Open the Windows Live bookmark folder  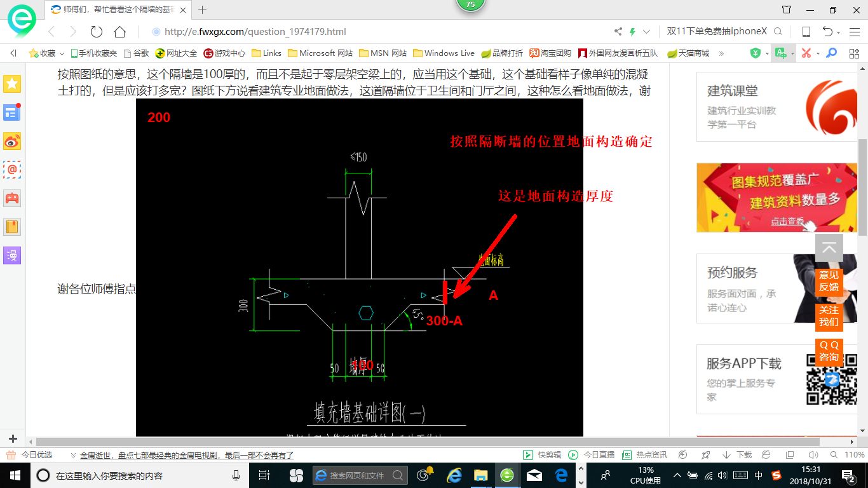(444, 53)
